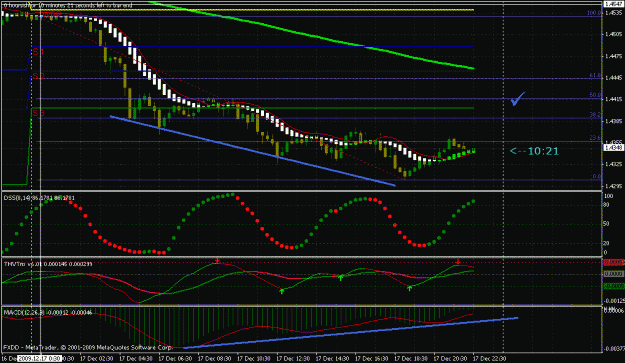Click the DSS scale value 20
This screenshot has height=363, width=625.
click(x=607, y=243)
